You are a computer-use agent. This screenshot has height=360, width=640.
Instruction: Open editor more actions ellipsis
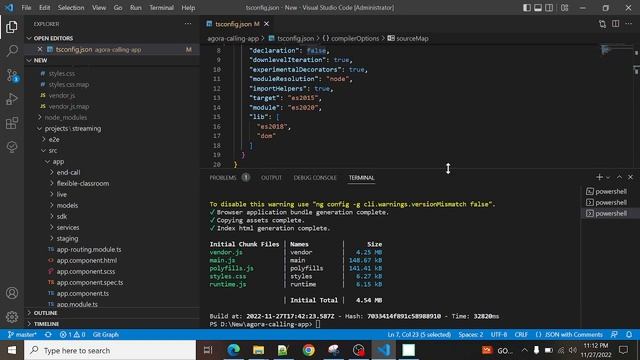(629, 24)
